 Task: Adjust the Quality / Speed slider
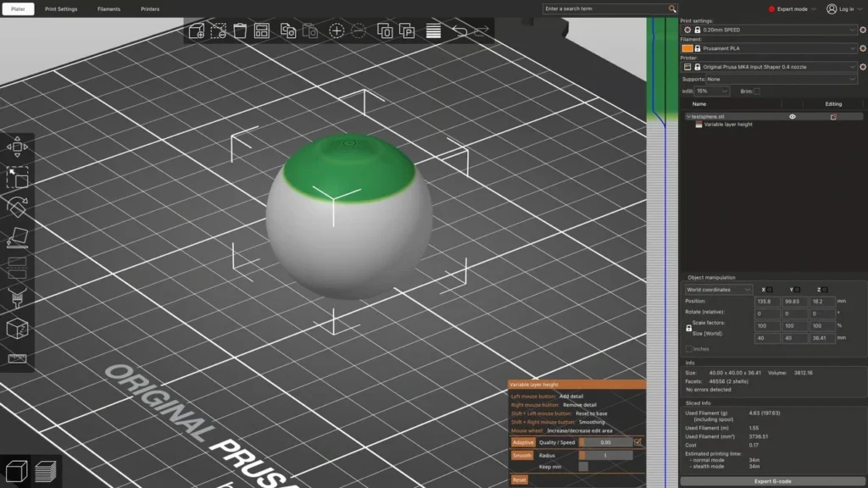tap(605, 442)
